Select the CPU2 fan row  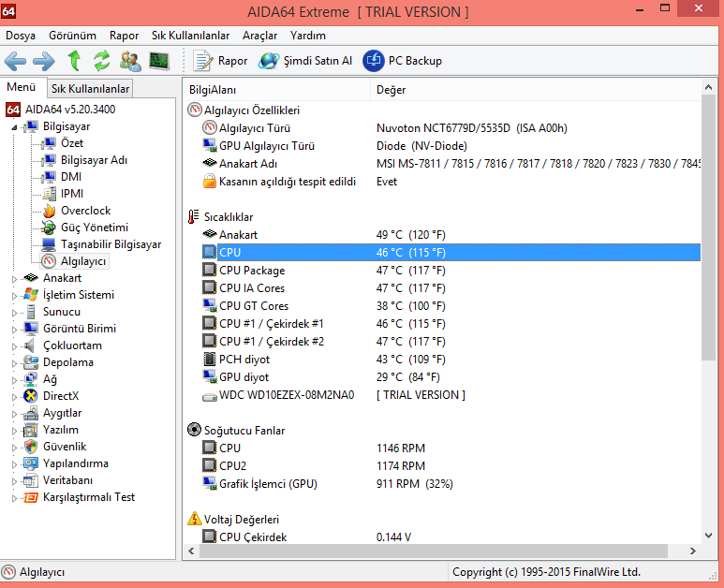(x=451, y=466)
